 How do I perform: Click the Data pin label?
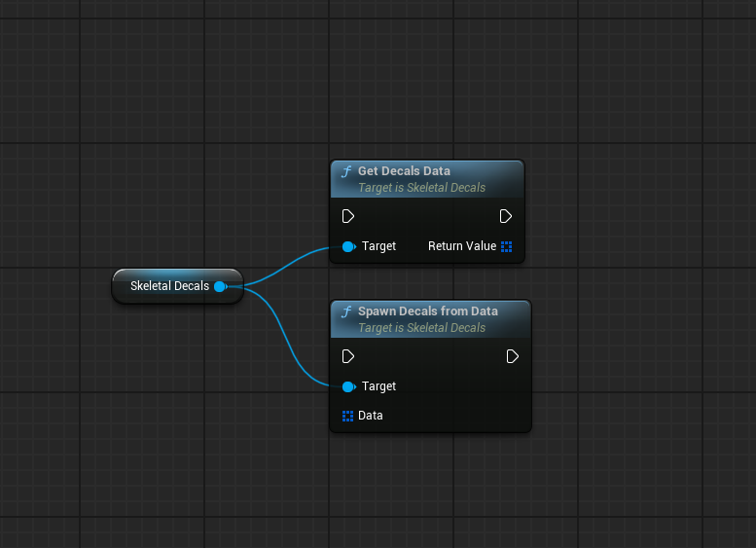(371, 416)
